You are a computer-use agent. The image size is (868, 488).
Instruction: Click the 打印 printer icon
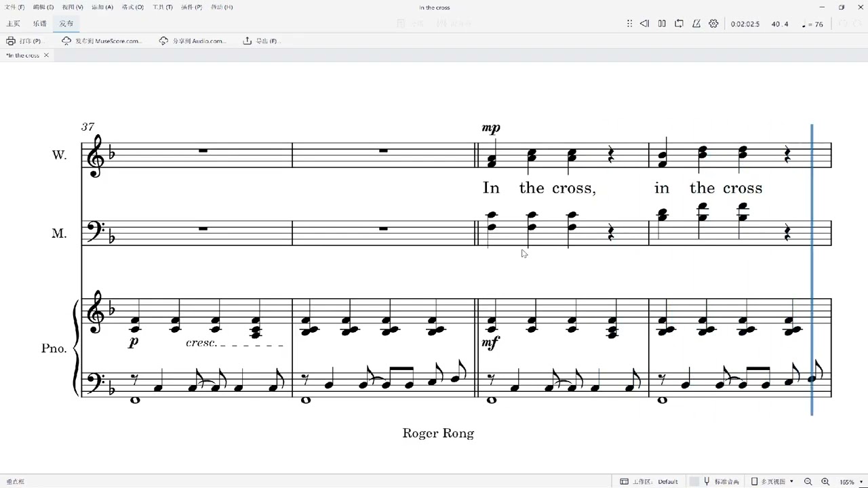coord(11,41)
